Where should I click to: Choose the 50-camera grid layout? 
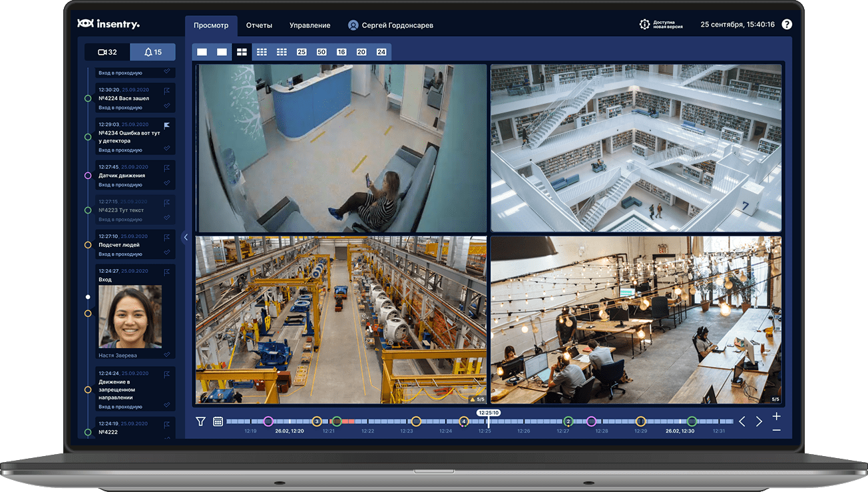(x=322, y=51)
